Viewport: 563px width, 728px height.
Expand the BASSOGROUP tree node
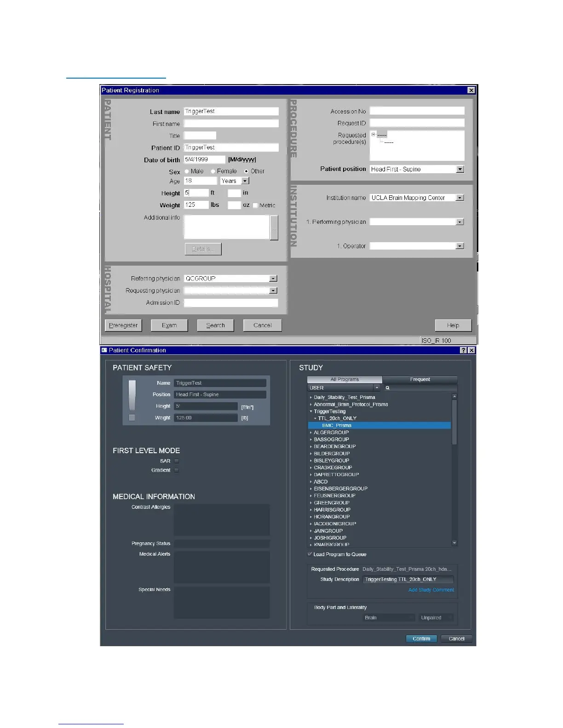(311, 439)
